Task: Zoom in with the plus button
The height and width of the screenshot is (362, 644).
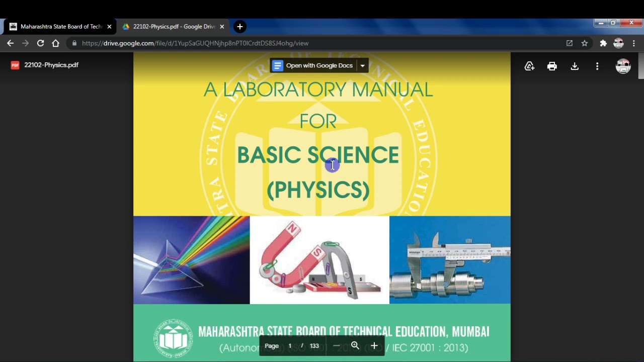Action: (x=374, y=345)
